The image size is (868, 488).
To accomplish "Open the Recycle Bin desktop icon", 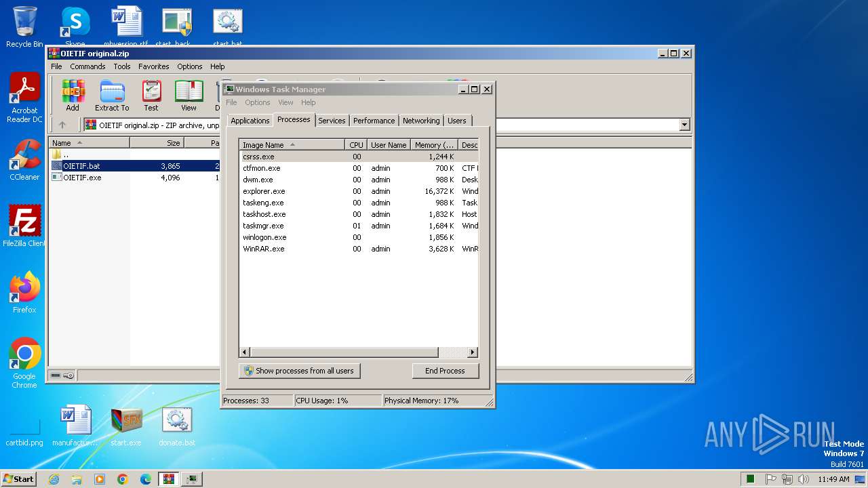I will coord(24,27).
